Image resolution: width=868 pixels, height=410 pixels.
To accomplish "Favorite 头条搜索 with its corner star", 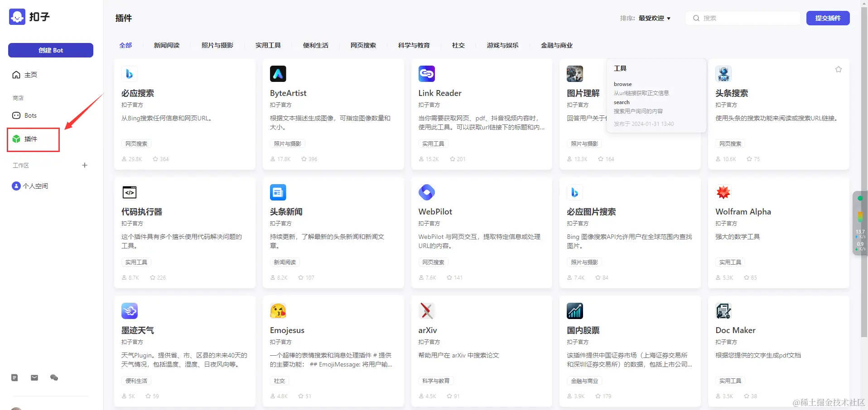I will [x=839, y=69].
